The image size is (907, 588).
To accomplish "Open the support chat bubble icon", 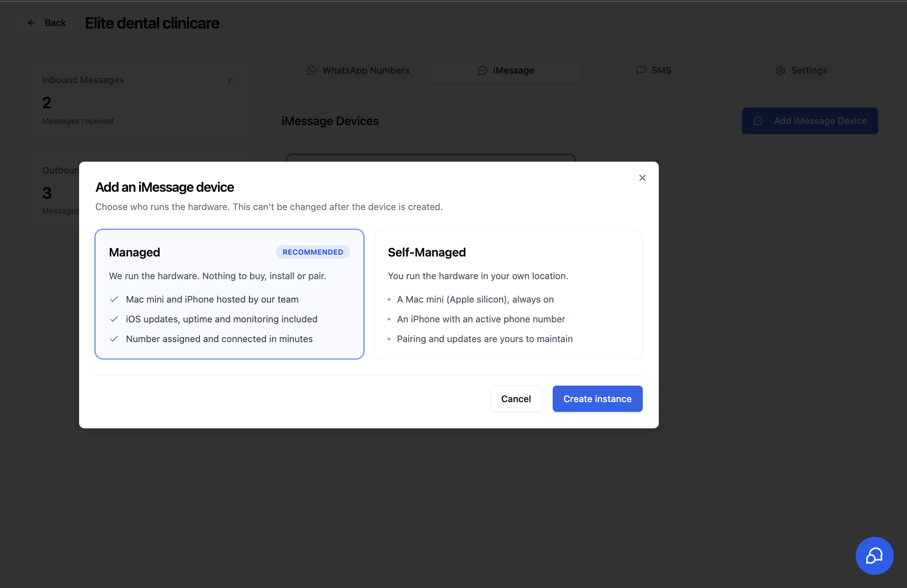I will (x=874, y=555).
